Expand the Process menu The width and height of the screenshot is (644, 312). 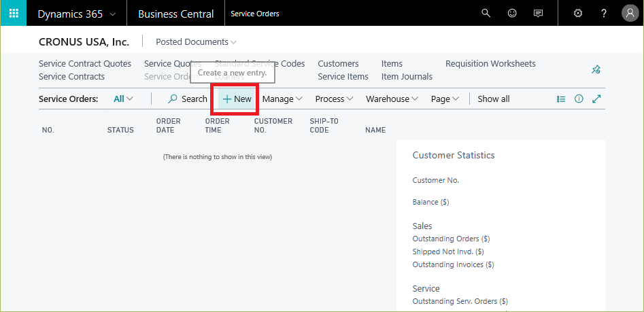pyautogui.click(x=334, y=99)
